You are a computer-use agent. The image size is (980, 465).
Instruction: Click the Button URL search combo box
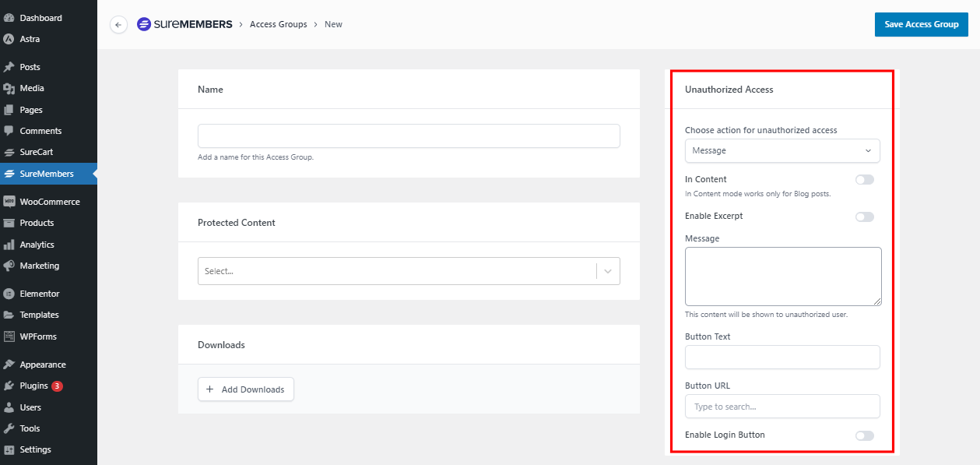(x=782, y=407)
